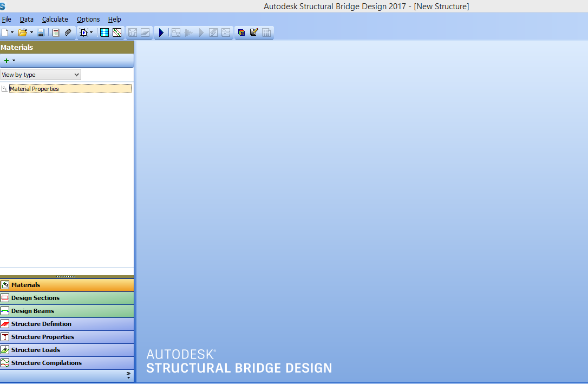Switch to Structure Definition panel
The width and height of the screenshot is (588, 384).
pyautogui.click(x=67, y=324)
